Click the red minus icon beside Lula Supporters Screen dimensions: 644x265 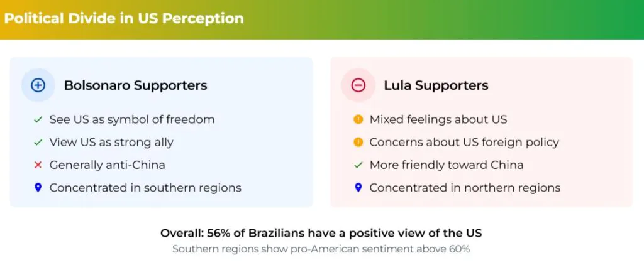pos(358,85)
